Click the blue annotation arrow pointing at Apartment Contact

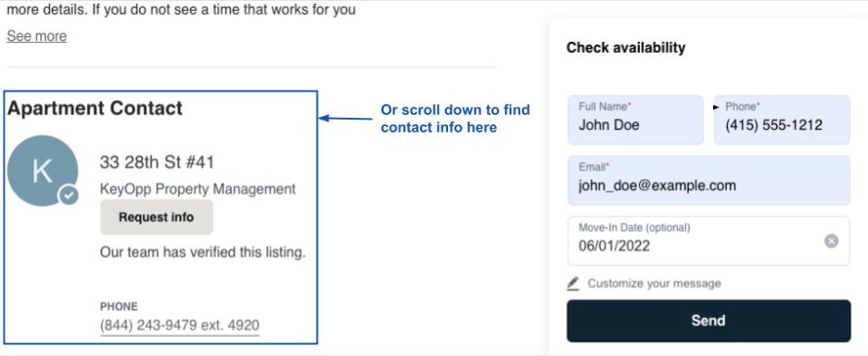[x=346, y=118]
